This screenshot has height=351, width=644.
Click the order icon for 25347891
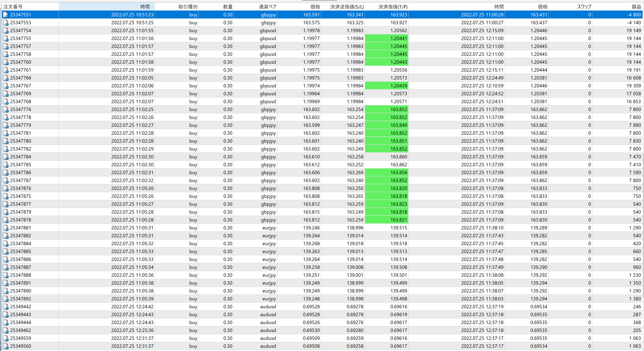[x=5, y=283]
